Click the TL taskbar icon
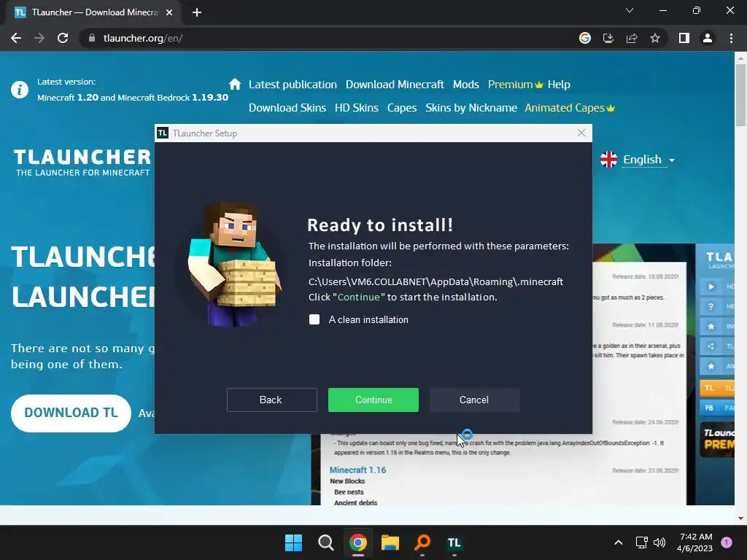This screenshot has width=747, height=560. (x=454, y=542)
